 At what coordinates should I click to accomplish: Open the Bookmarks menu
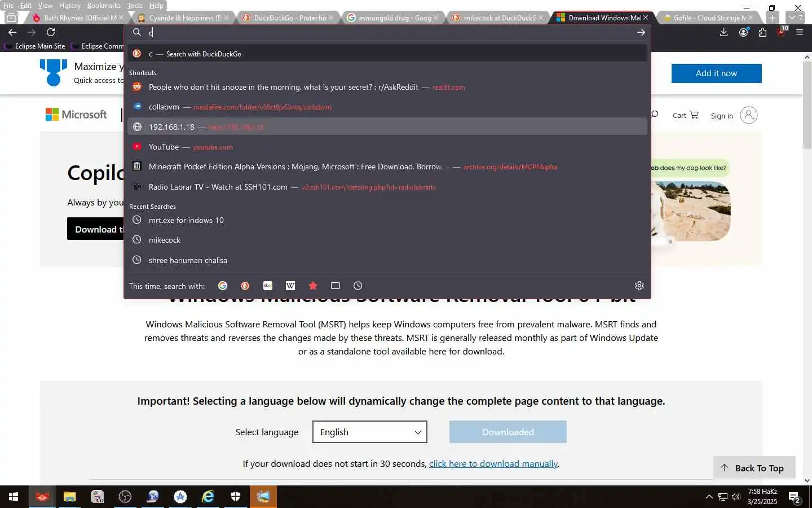(104, 6)
